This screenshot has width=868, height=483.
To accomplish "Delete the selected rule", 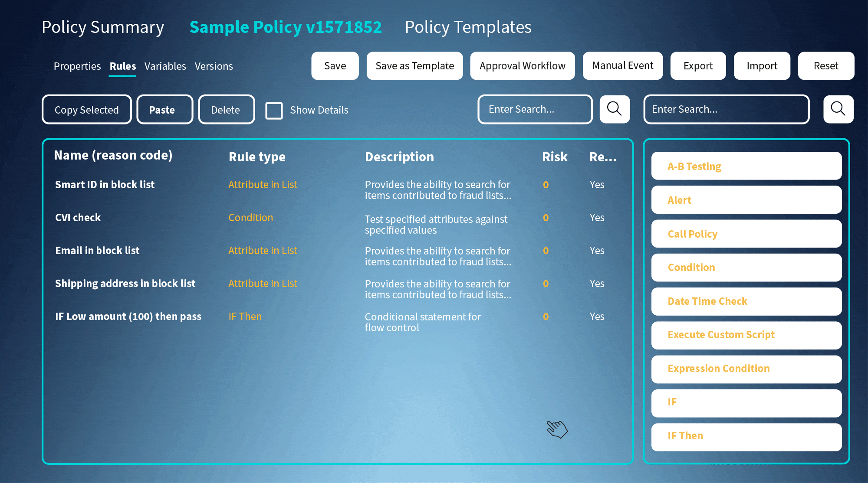I will (226, 110).
